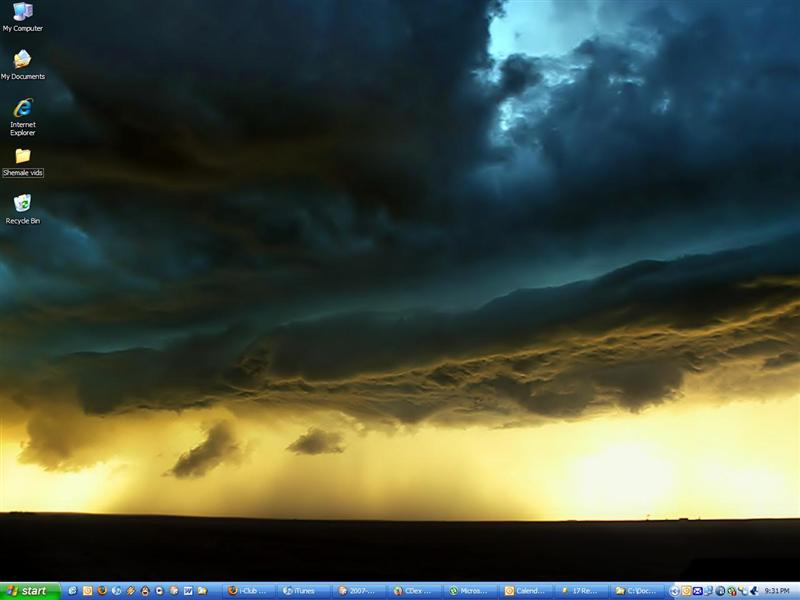Open the folder icon in Quick Launch
Screen dimensions: 800x600
[x=202, y=591]
